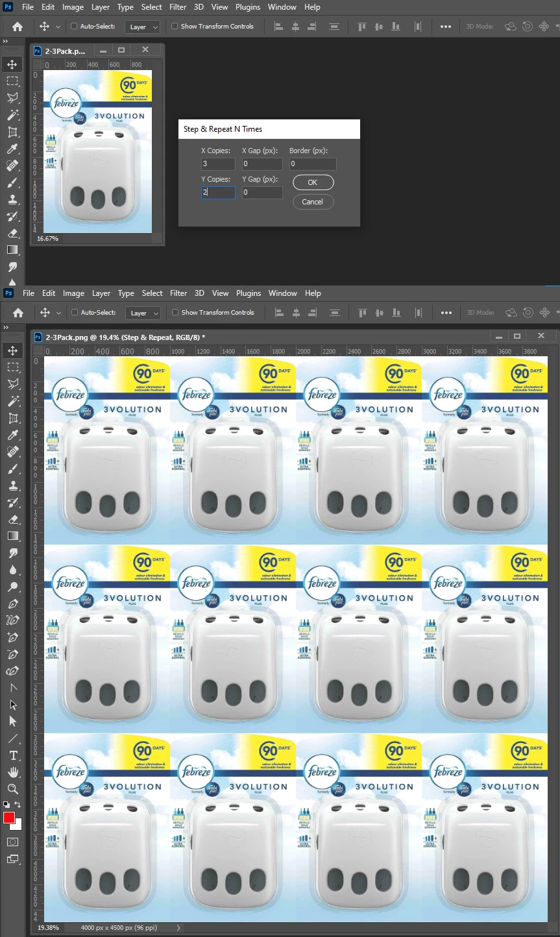This screenshot has height=937, width=560.
Task: Swap foreground and background colors
Action: 18,805
